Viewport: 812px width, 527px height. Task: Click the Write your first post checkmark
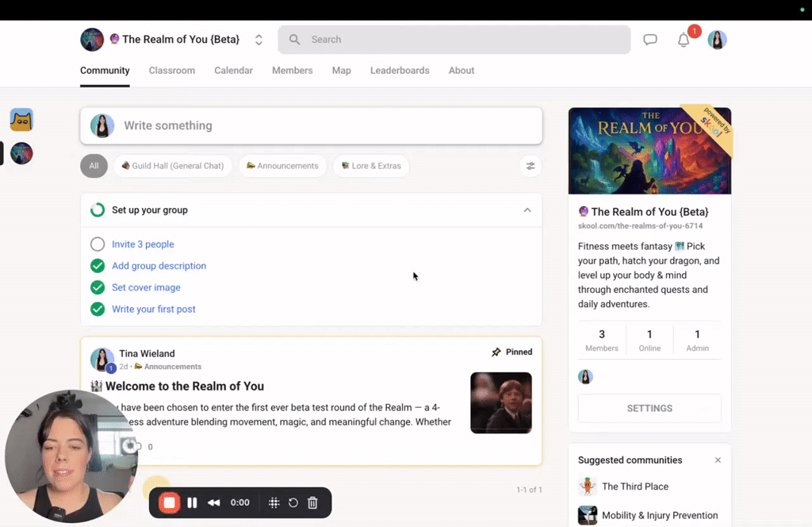tap(98, 309)
